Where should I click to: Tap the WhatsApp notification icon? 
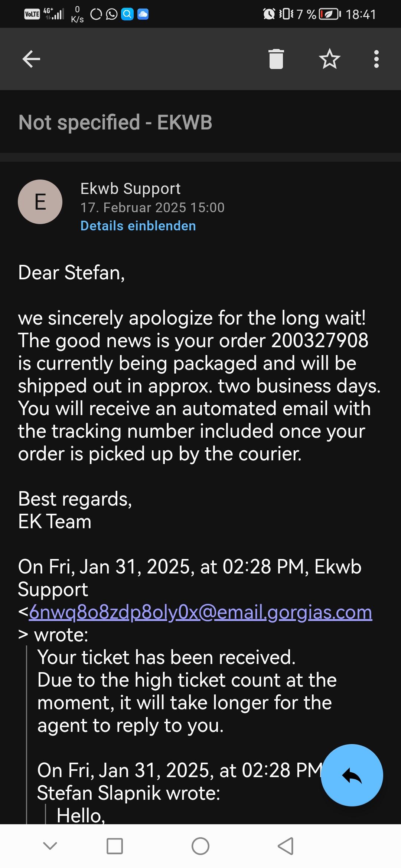(111, 14)
